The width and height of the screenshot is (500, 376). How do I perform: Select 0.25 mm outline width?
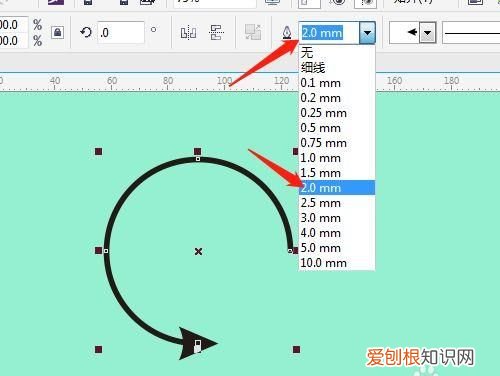point(337,113)
